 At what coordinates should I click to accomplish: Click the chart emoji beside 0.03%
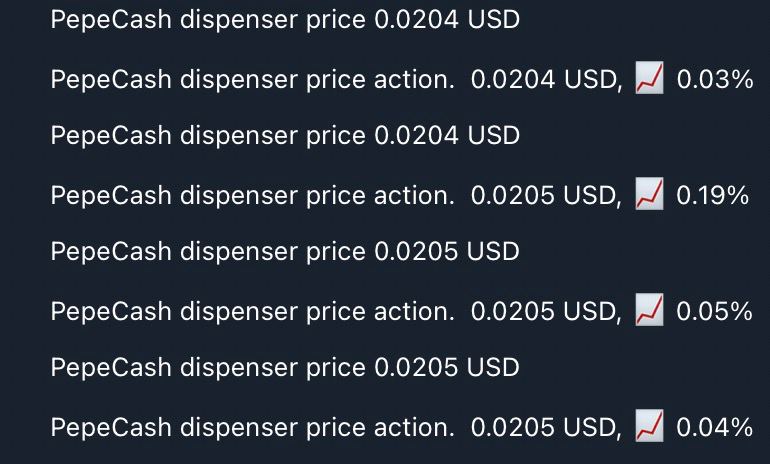pyautogui.click(x=649, y=78)
